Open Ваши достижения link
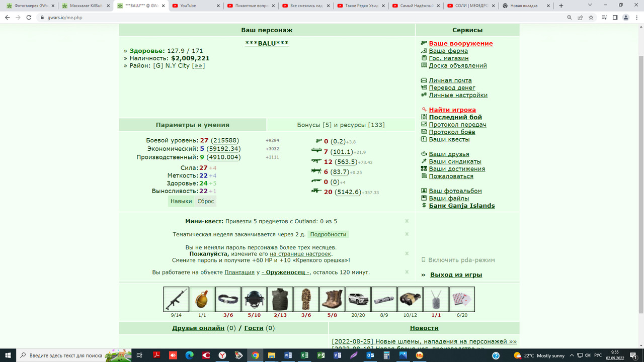The height and width of the screenshot is (362, 644). 457,169
